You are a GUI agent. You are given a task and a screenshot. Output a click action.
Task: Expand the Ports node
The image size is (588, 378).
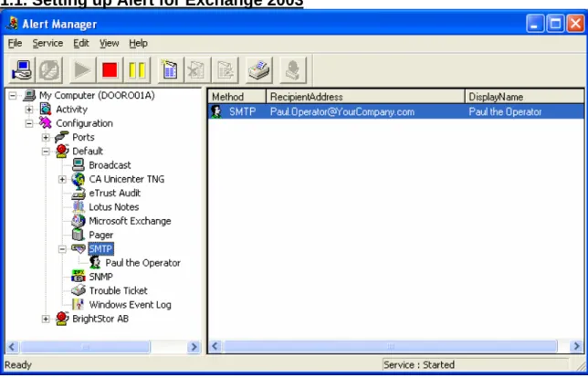46,137
